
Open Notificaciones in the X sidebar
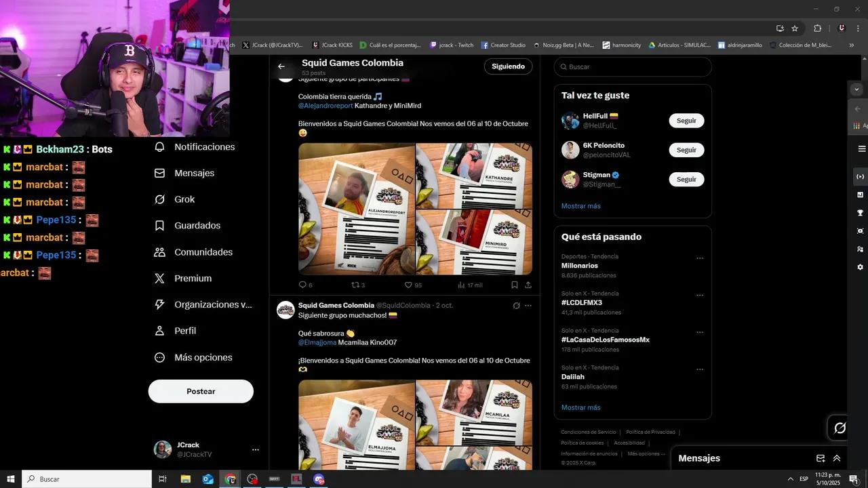(195, 147)
